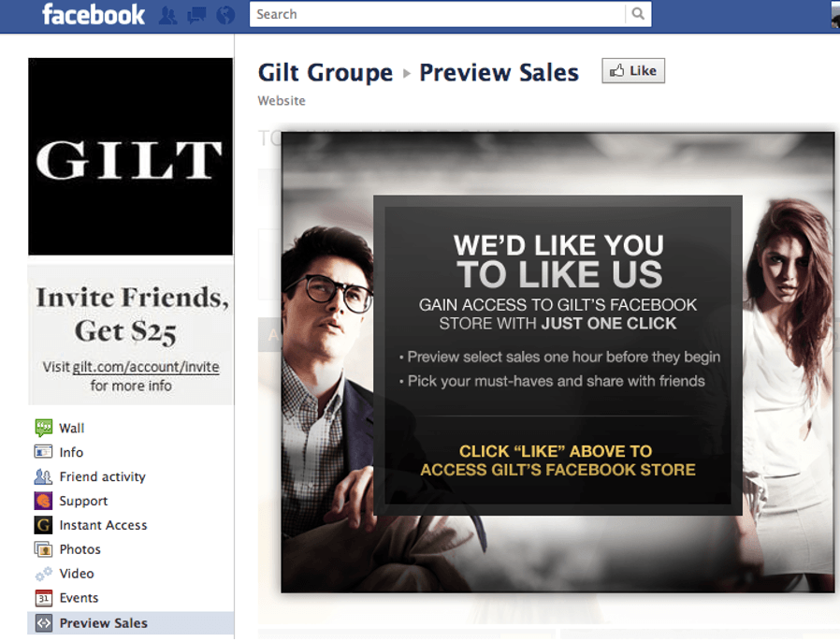Viewport: 840px width, 642px height.
Task: Click the Gilt Groupe page title
Action: 326,72
